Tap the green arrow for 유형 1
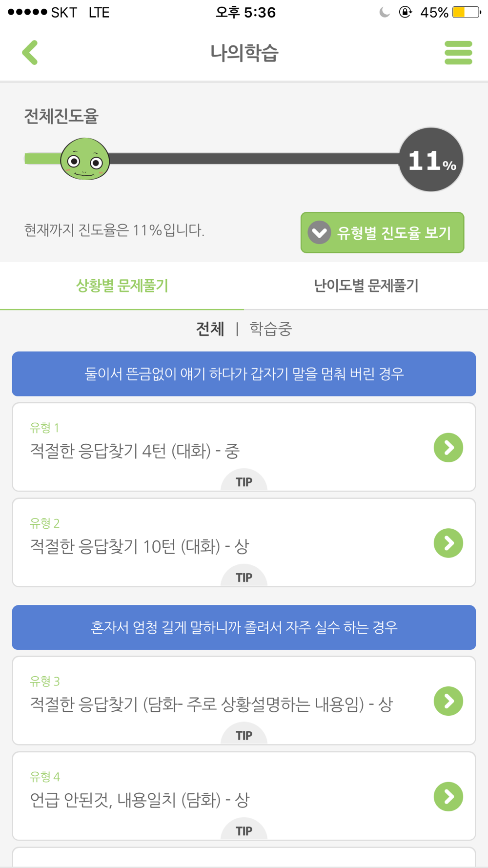This screenshot has height=868, width=488. (448, 447)
